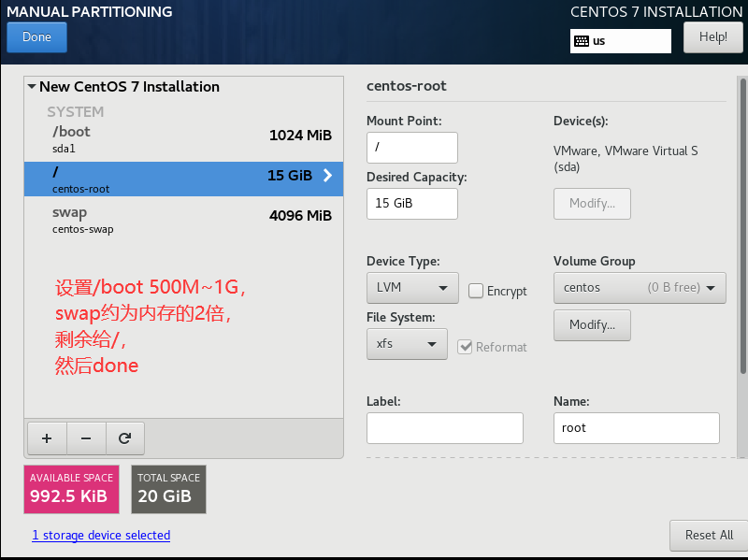This screenshot has height=560, width=748.
Task: Click Modify button under Device(s)
Action: [592, 204]
